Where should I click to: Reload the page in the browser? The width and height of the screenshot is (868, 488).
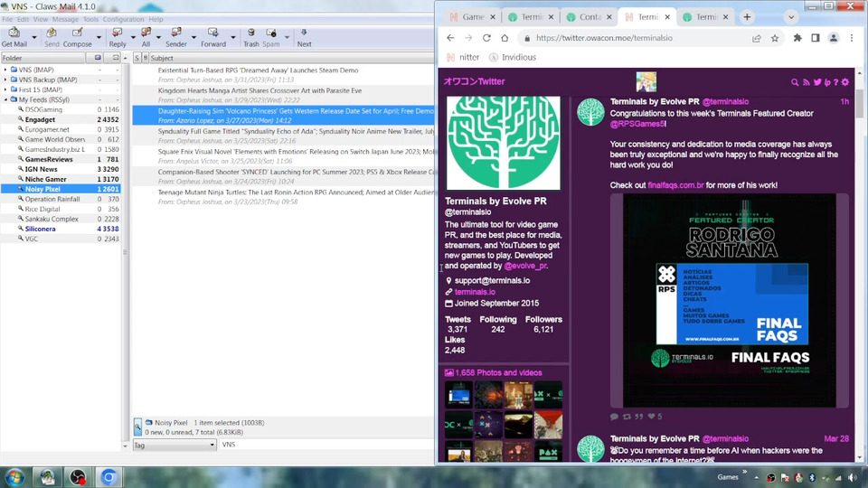pos(486,38)
